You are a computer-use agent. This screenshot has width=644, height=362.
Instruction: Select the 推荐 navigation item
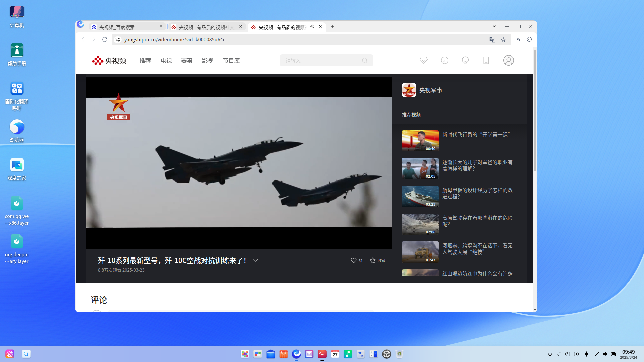[x=145, y=61]
